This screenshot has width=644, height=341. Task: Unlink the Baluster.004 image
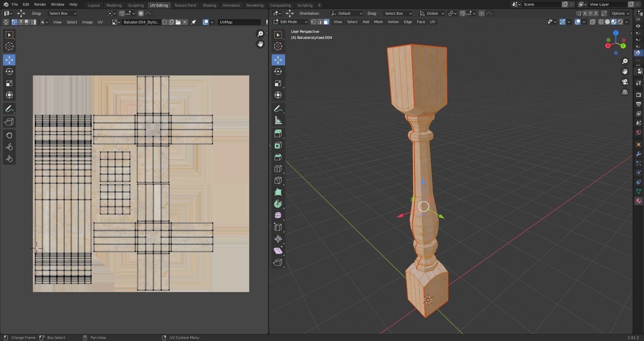[185, 22]
